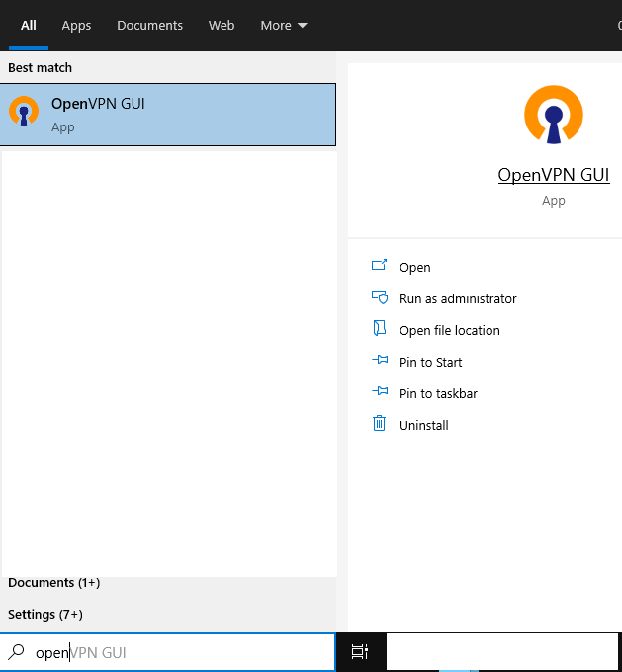This screenshot has height=672, width=622.
Task: Open Task View from the taskbar
Action: 360,652
